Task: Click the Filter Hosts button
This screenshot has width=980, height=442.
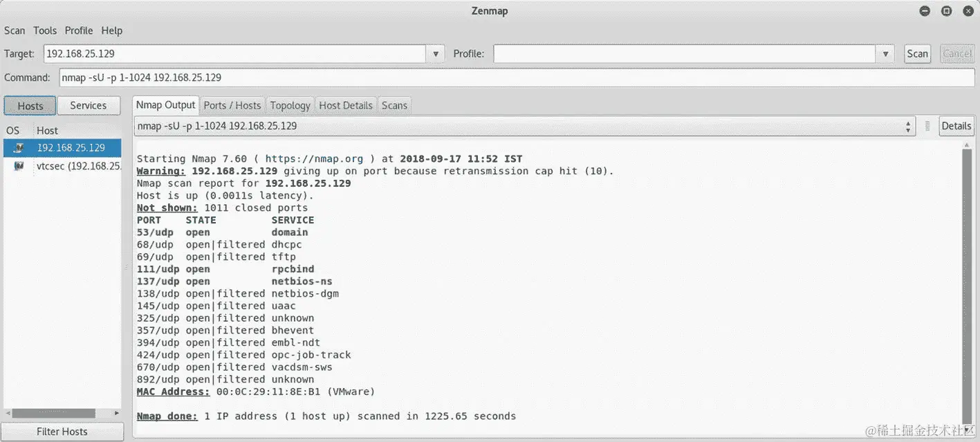Action: point(62,432)
